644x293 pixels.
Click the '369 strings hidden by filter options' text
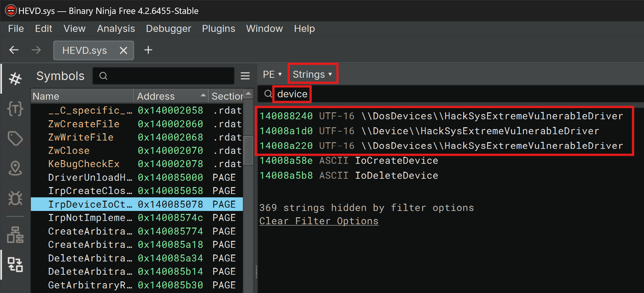click(x=367, y=208)
